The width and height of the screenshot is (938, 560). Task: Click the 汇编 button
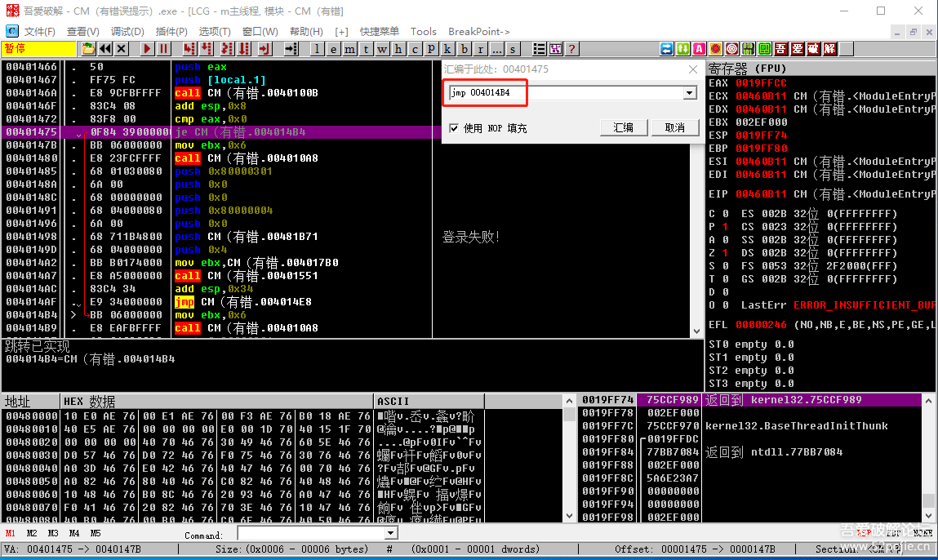pos(623,127)
